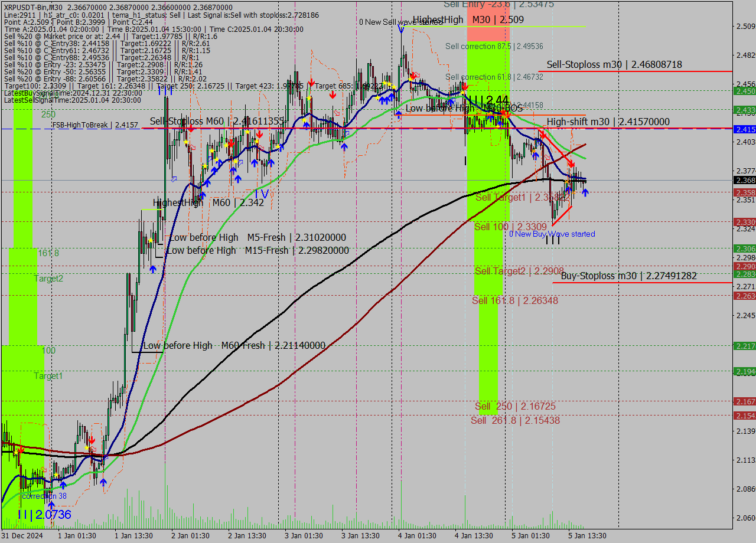Click the green 2.217 price tag

744,346
